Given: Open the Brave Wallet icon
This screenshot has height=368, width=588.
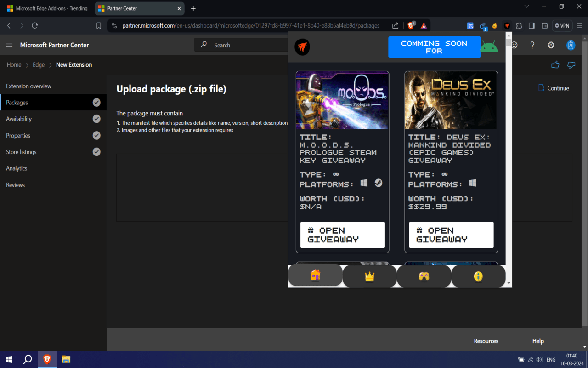Looking at the screenshot, I should point(544,26).
